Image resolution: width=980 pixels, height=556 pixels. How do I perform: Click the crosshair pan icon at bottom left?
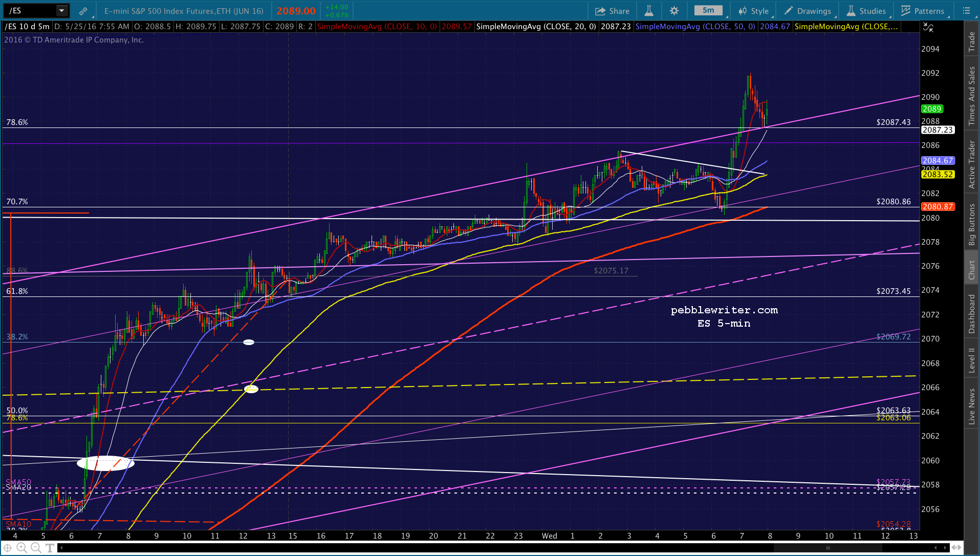click(8, 548)
